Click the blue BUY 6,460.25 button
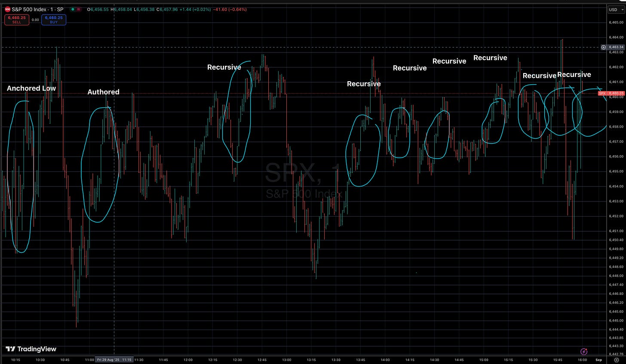The width and height of the screenshot is (626, 364). (x=54, y=20)
